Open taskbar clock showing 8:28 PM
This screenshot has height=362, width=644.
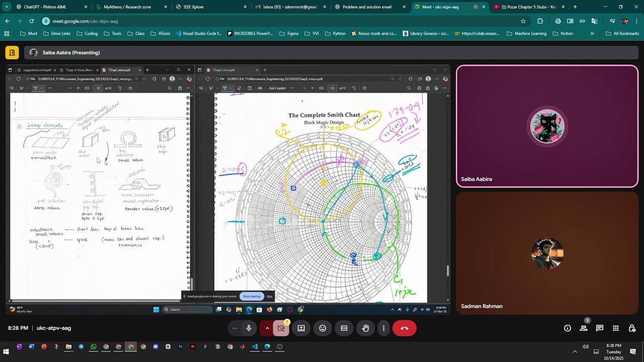point(614,351)
